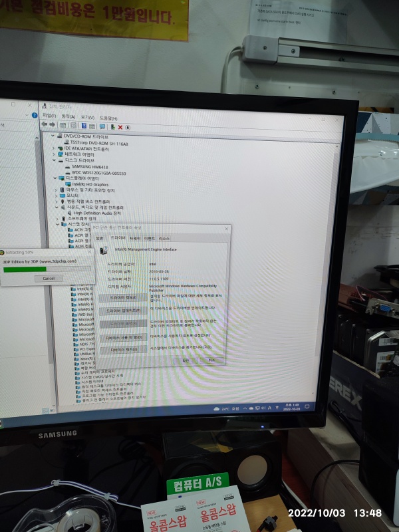Click the 디바이스 사용 안 함 button

click(124, 338)
